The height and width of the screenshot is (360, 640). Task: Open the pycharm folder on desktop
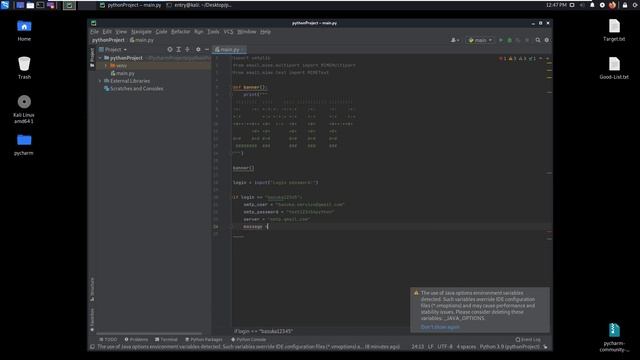click(24, 144)
